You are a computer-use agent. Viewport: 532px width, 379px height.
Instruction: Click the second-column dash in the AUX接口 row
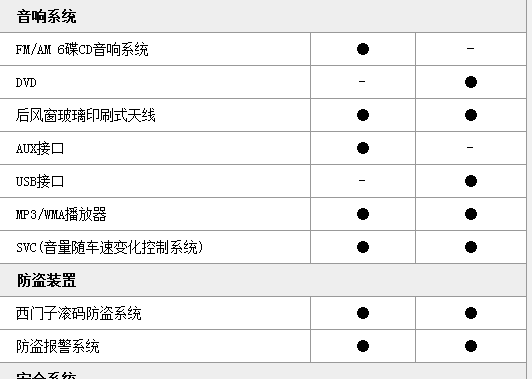point(470,147)
